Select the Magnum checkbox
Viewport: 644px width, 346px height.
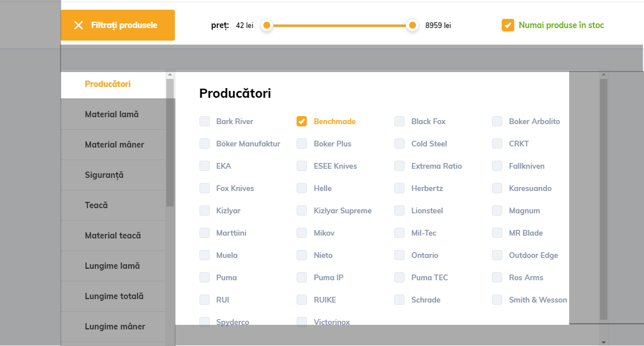click(497, 210)
